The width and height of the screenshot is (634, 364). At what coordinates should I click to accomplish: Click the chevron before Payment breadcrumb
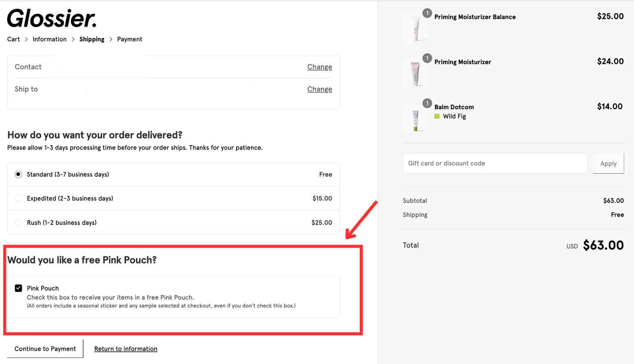[111, 39]
